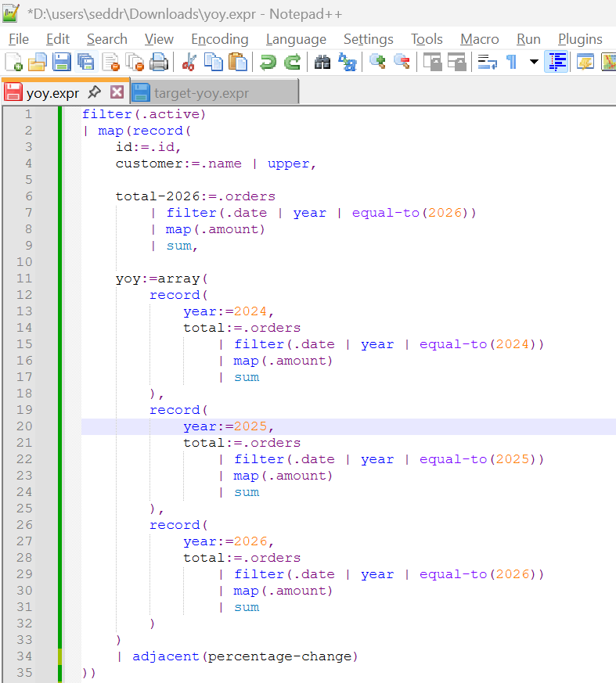Open the Run menu
The image size is (616, 683).
(528, 39)
